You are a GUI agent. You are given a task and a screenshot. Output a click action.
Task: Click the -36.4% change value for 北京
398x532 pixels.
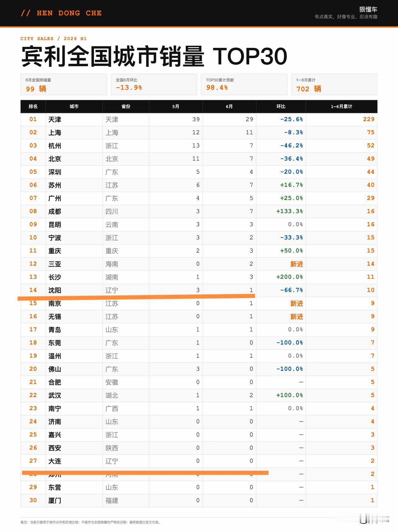coord(291,159)
